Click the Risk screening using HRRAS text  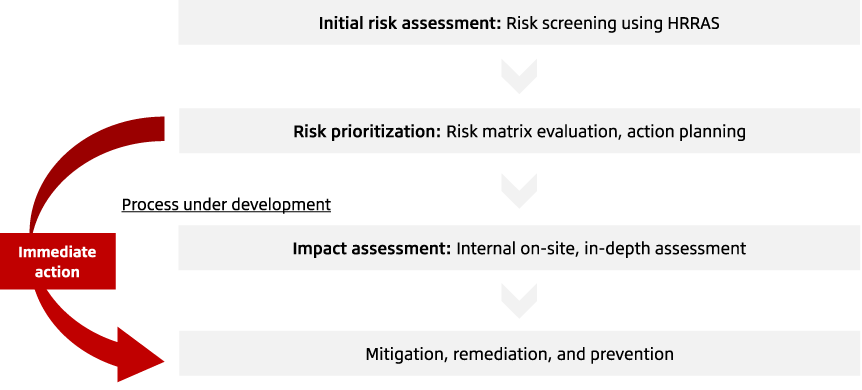point(612,24)
